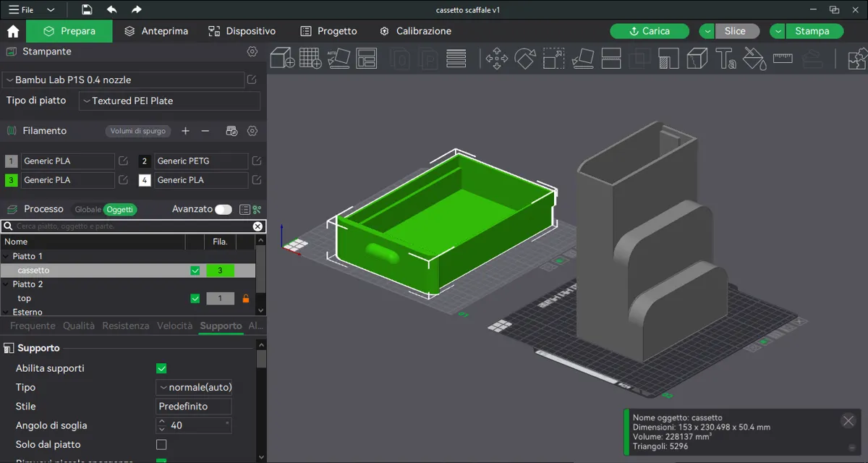The height and width of the screenshot is (463, 868).
Task: Select the Rotate tool in toolbar
Action: click(x=525, y=59)
